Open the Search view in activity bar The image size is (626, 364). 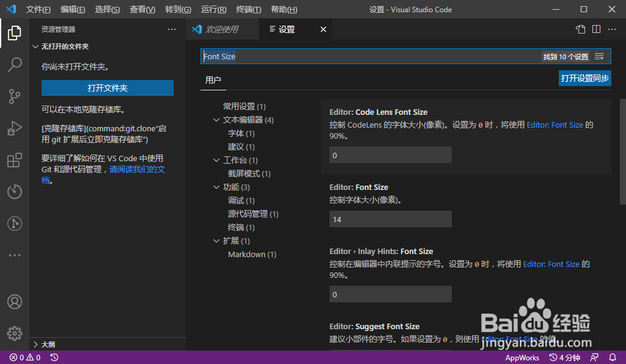pos(15,65)
